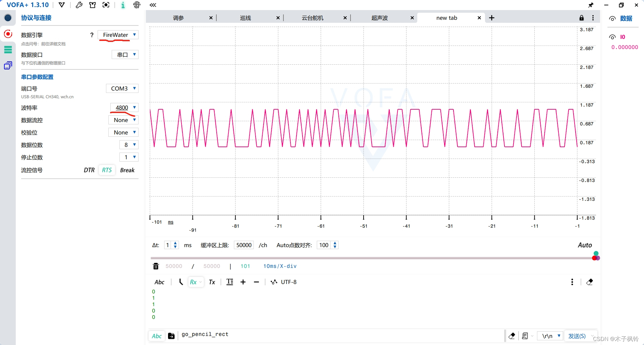The image size is (644, 345).
Task: Enable the DTR flow control signal
Action: (x=89, y=170)
